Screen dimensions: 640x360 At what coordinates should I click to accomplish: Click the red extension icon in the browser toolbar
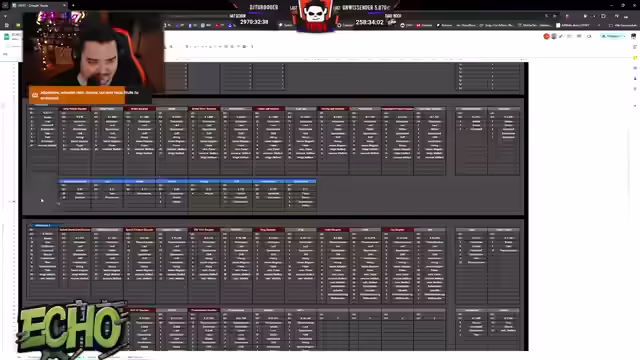click(567, 16)
